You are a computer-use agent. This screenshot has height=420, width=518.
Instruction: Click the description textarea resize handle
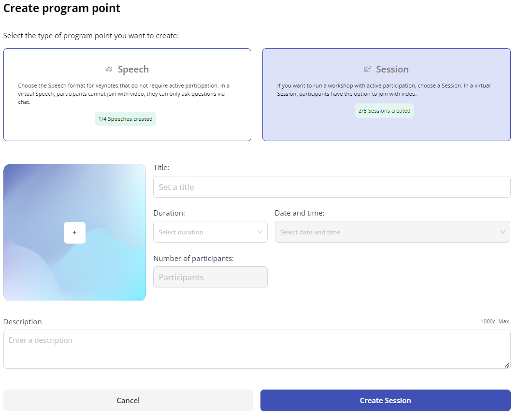click(x=507, y=365)
